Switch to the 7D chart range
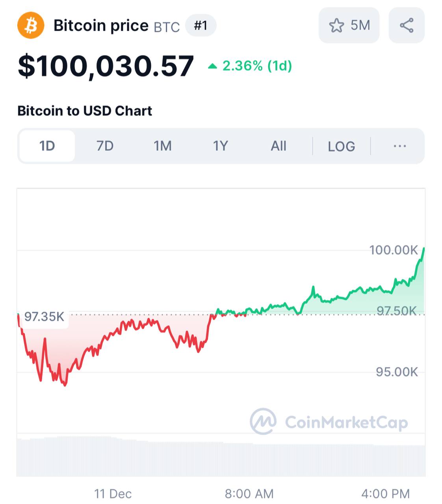 pyautogui.click(x=105, y=146)
